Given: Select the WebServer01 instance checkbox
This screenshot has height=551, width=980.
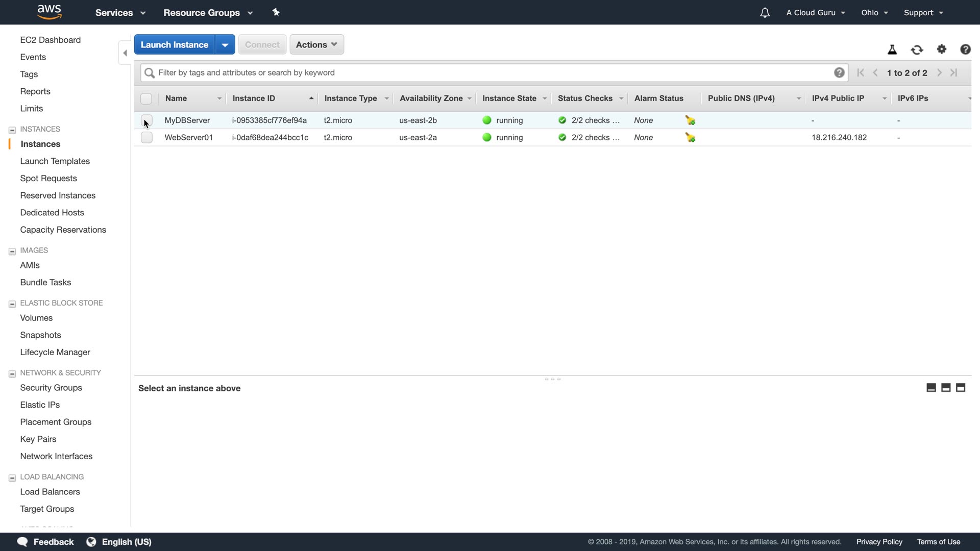Looking at the screenshot, I should pyautogui.click(x=146, y=138).
